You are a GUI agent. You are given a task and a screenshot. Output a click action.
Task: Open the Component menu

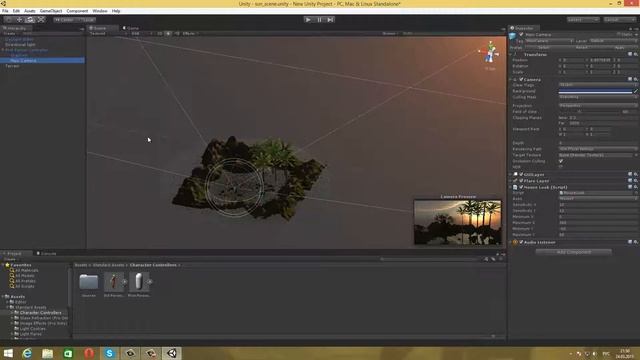(x=77, y=11)
